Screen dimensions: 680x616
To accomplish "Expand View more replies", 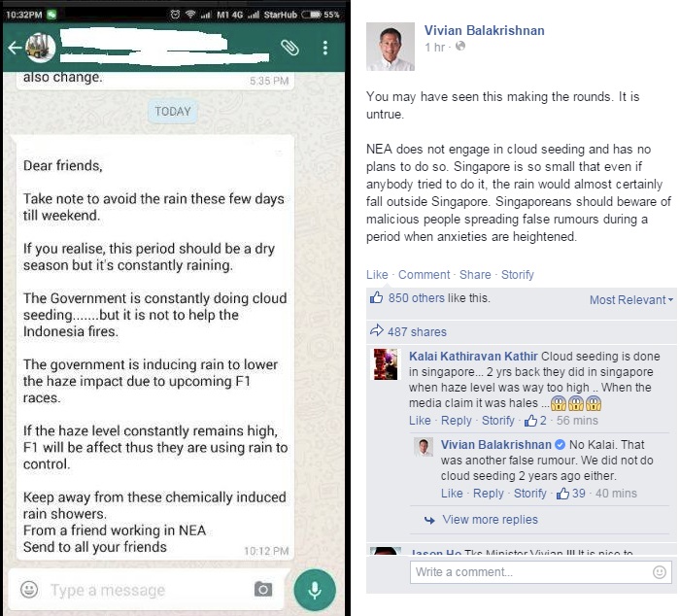I will (490, 519).
